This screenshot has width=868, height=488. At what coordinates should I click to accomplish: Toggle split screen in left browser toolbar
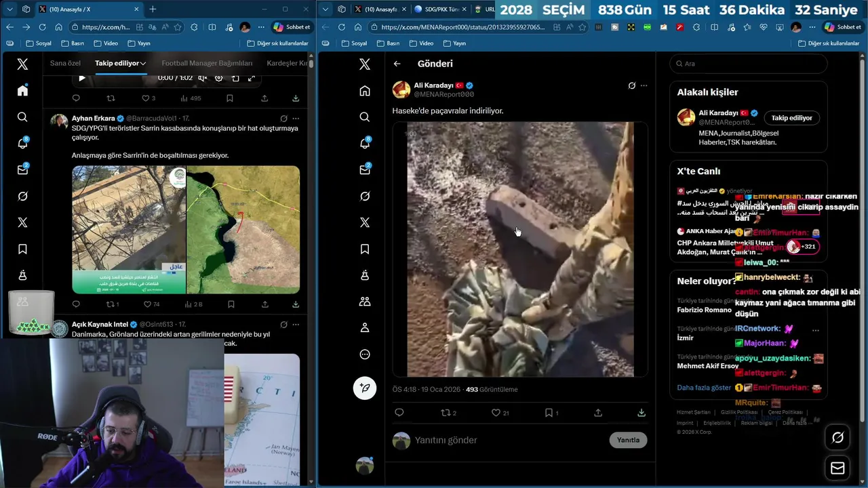[212, 27]
